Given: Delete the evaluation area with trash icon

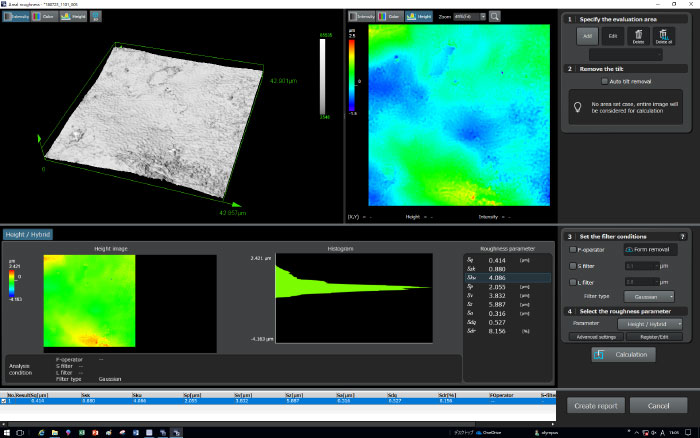Looking at the screenshot, I should tap(638, 36).
